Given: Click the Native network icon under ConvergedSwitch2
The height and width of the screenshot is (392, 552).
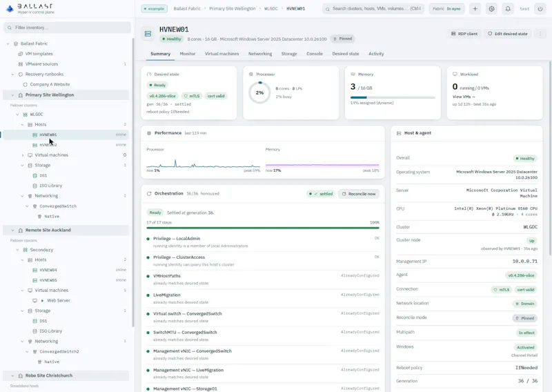Looking at the screenshot, I should click(x=39, y=362).
